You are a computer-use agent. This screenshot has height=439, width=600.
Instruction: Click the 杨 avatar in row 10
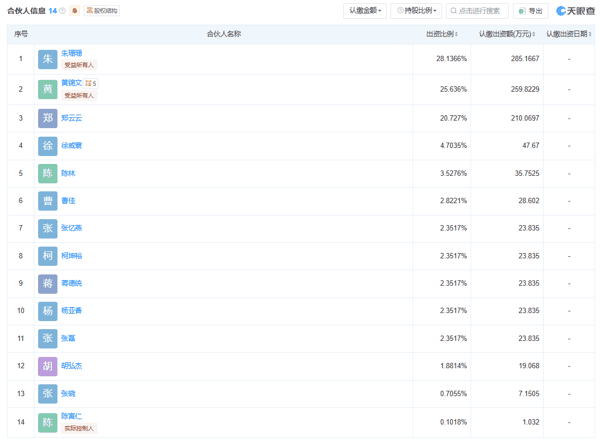(x=47, y=311)
